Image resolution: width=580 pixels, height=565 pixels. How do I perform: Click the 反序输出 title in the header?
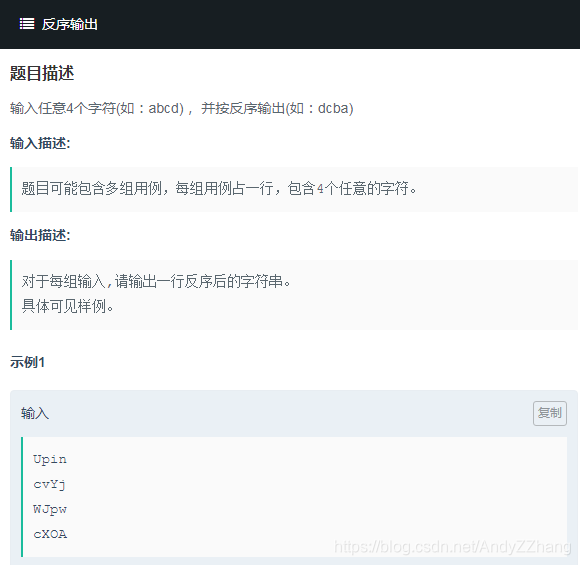(x=70, y=24)
